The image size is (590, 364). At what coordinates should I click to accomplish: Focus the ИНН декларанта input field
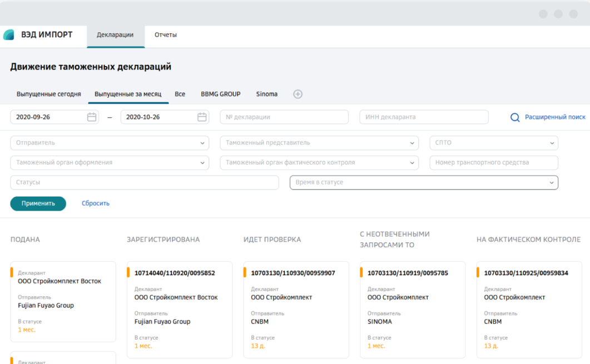424,117
